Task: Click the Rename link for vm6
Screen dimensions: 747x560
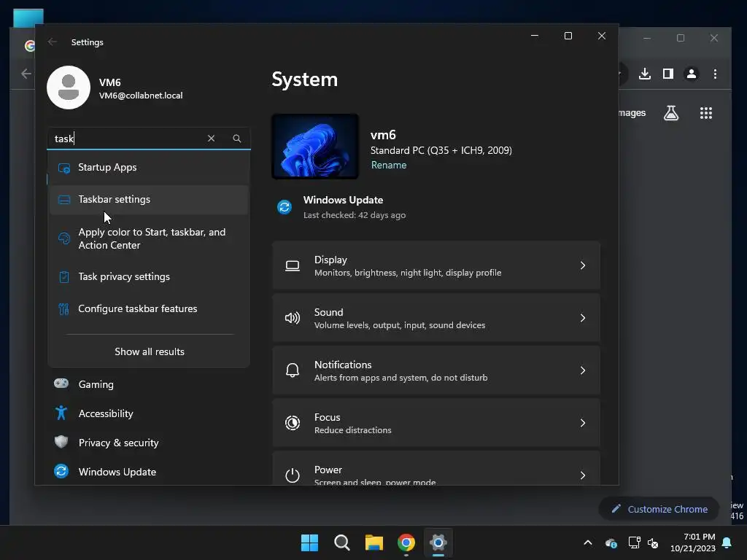Action: click(x=389, y=165)
